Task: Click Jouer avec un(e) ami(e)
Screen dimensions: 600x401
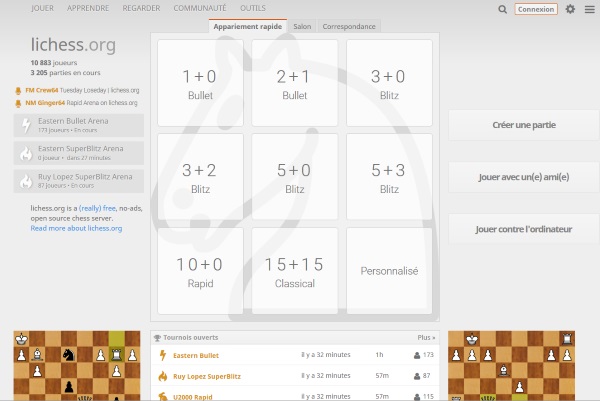Action: point(524,177)
